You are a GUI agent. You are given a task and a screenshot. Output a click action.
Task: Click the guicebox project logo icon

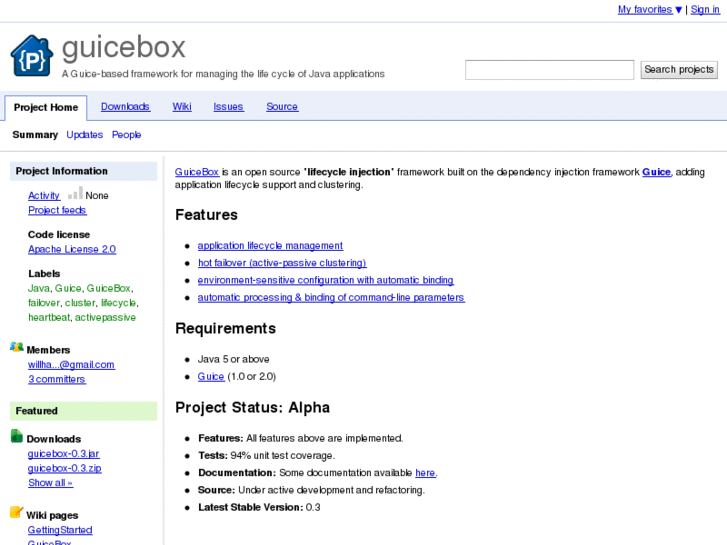point(31,56)
